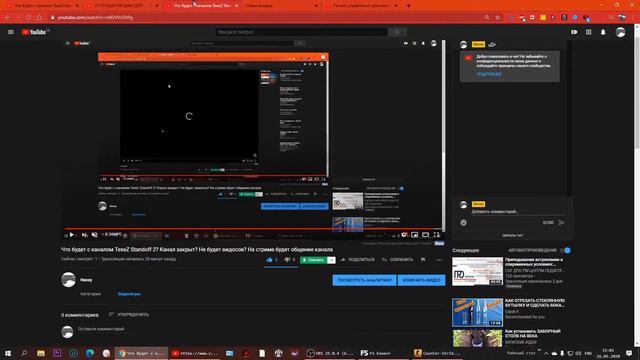The height and width of the screenshot is (360, 640).
Task: Click the YouTube search magnifier button
Action: [397, 32]
